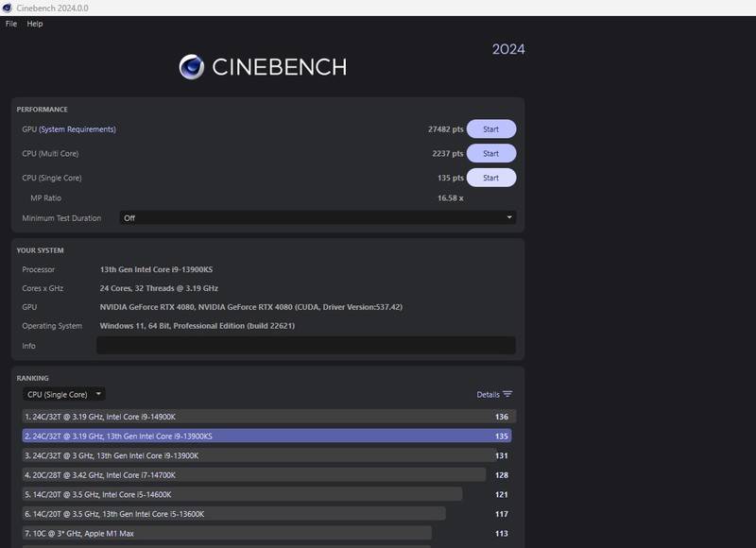Click the Processor value 13th Gen Intel Core i9-13900KS
756x548 pixels.
point(156,269)
